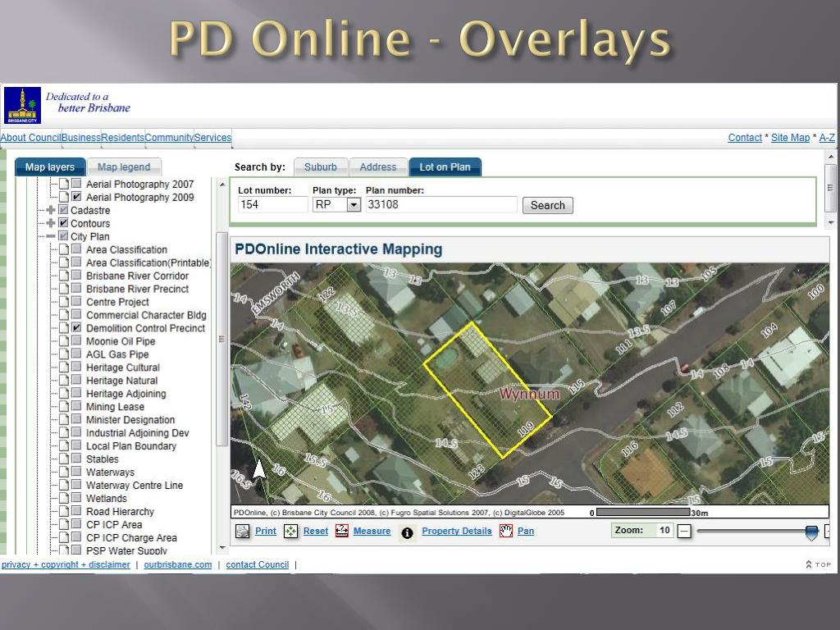840x630 pixels.
Task: Expand the Cadastre tree node
Action: 51,210
